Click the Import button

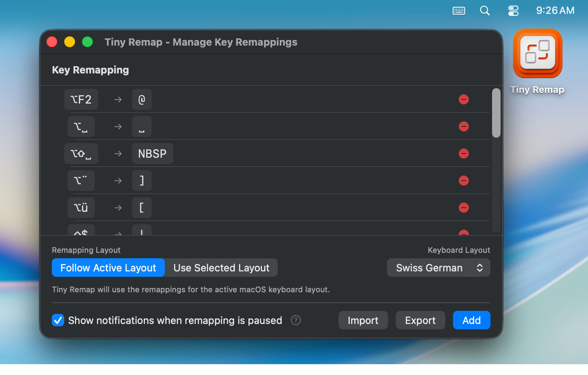[x=363, y=320]
